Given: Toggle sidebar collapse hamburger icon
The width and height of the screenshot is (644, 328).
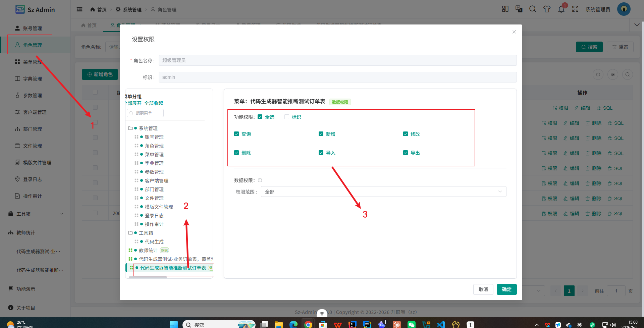Looking at the screenshot, I should 79,9.
